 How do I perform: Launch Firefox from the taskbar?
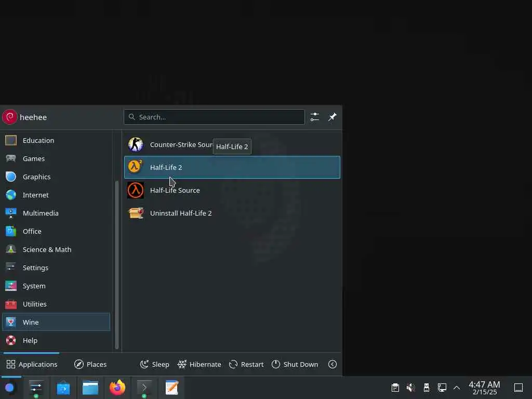pos(117,388)
